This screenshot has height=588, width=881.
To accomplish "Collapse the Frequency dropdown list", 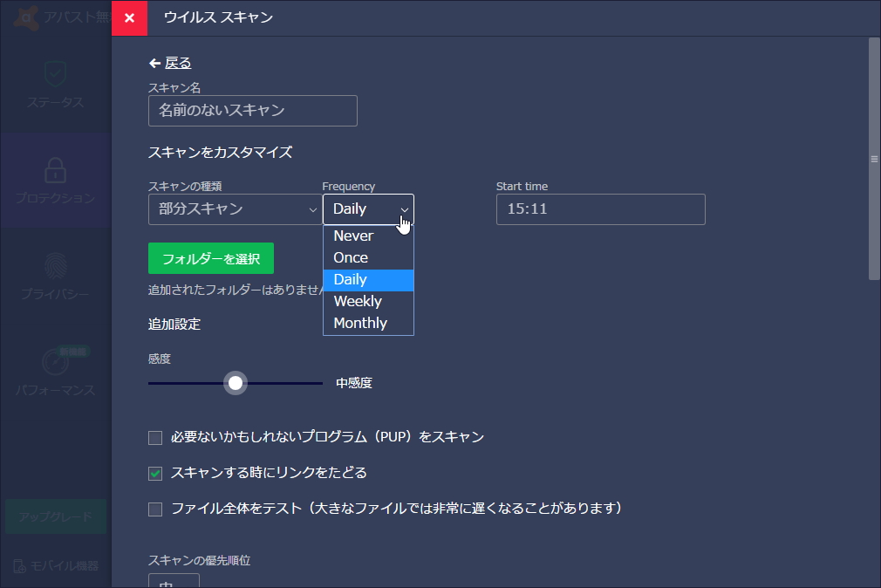I will point(401,209).
